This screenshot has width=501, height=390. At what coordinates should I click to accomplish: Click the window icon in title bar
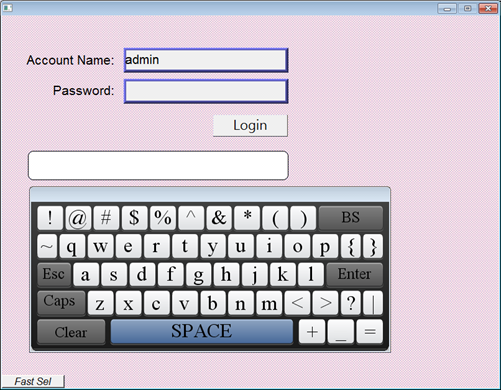tap(8, 7)
